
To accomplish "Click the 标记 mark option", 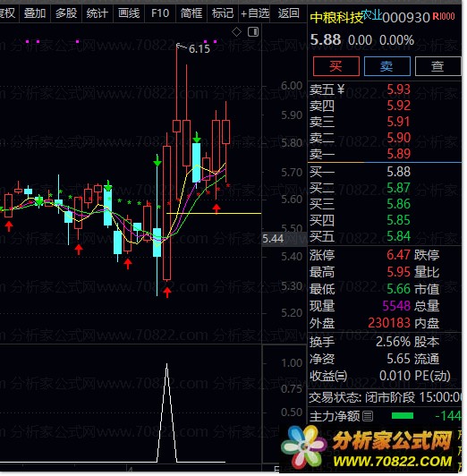I will (223, 13).
